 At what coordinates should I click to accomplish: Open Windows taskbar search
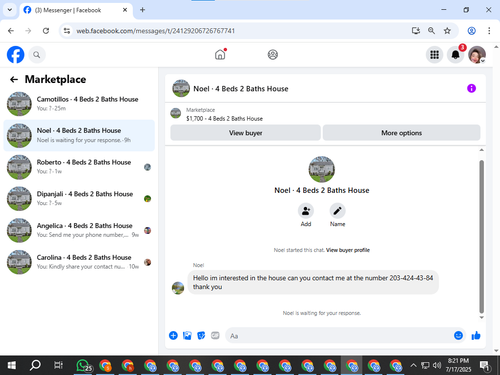(x=35, y=365)
